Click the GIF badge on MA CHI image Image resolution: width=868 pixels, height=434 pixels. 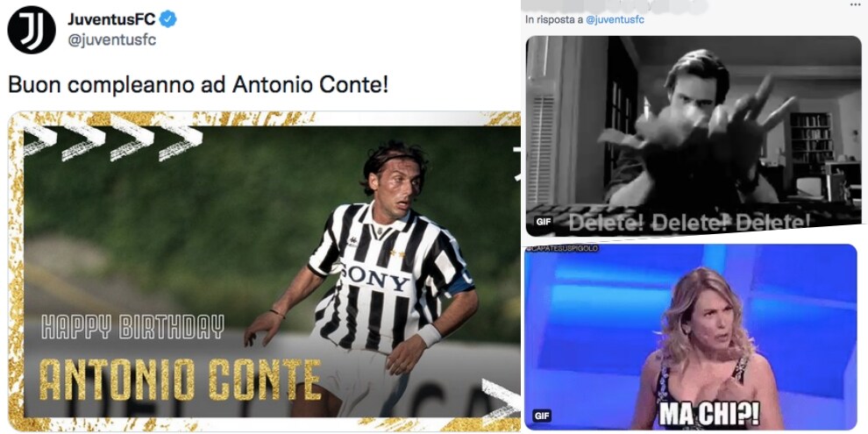point(543,416)
